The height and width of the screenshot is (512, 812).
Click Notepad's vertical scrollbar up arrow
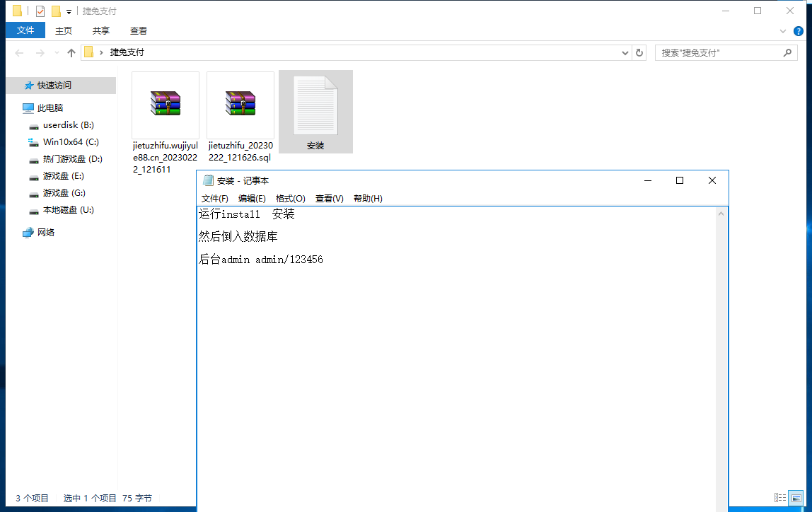point(721,214)
